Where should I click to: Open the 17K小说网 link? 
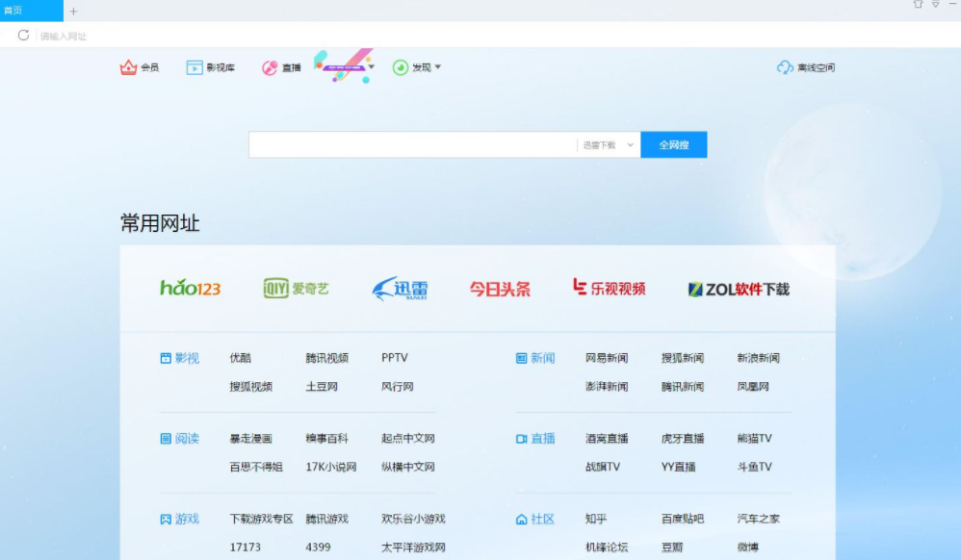pyautogui.click(x=331, y=467)
